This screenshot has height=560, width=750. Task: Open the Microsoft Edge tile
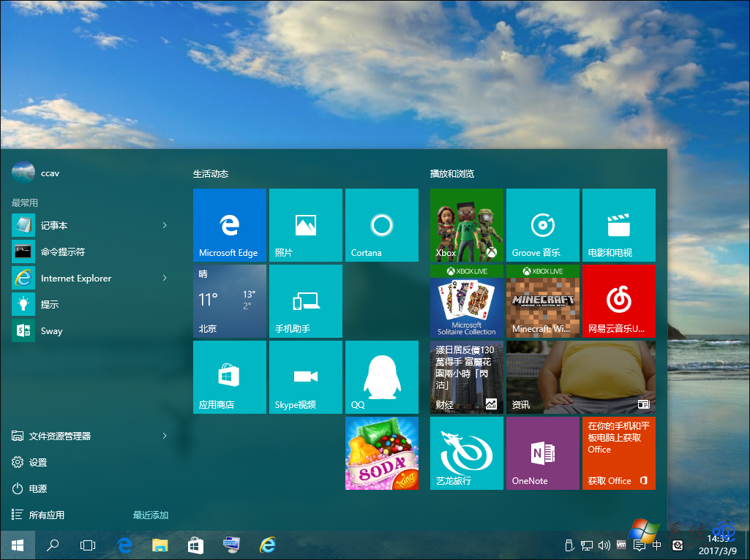tap(230, 225)
